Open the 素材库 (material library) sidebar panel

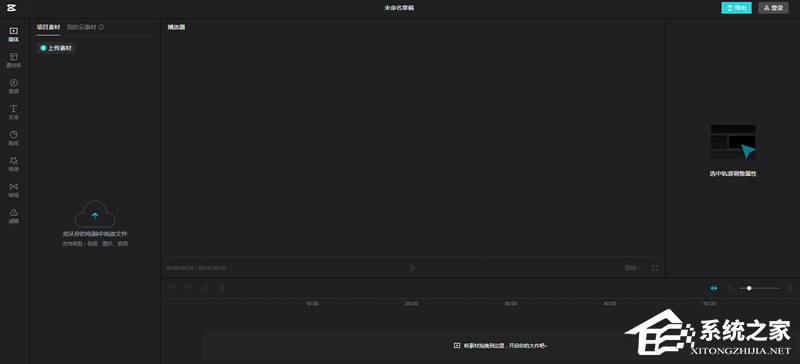coord(14,60)
